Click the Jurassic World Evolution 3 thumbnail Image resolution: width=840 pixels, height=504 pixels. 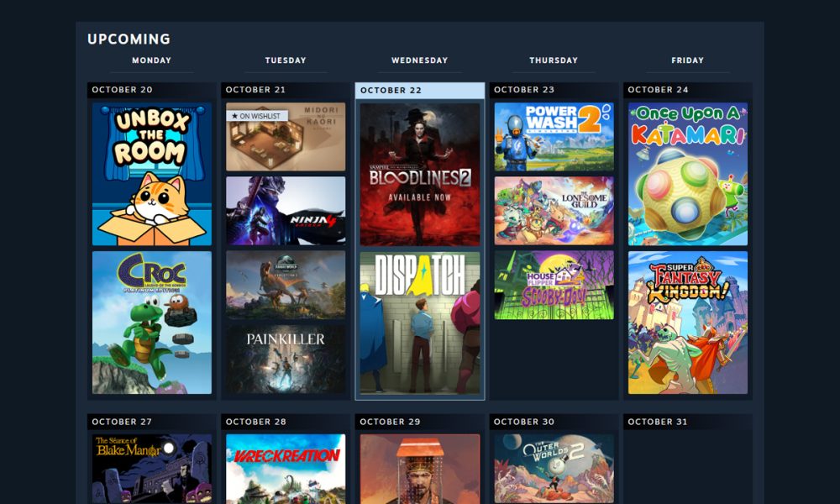(x=286, y=285)
